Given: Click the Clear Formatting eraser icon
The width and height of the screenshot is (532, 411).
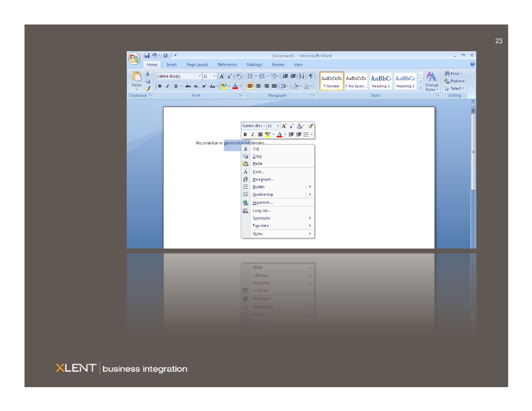Looking at the screenshot, I should click(x=238, y=76).
